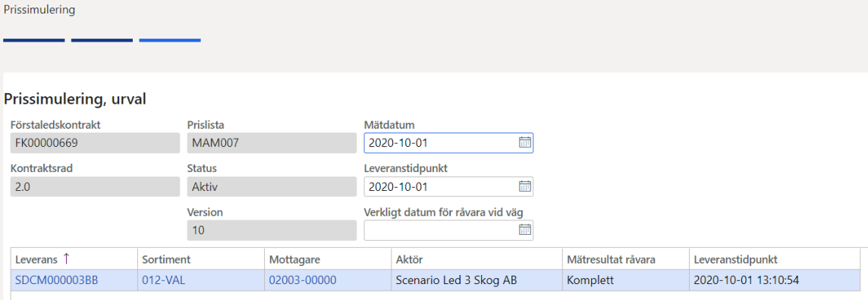This screenshot has width=868, height=300.
Task: Sort by Leverans column arrow
Action: pos(67,258)
